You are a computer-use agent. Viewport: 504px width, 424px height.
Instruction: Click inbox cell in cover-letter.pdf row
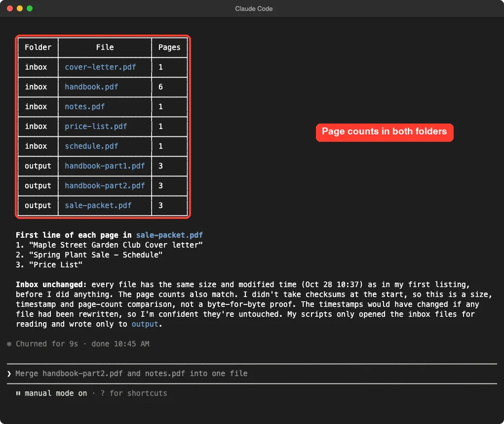tap(36, 67)
